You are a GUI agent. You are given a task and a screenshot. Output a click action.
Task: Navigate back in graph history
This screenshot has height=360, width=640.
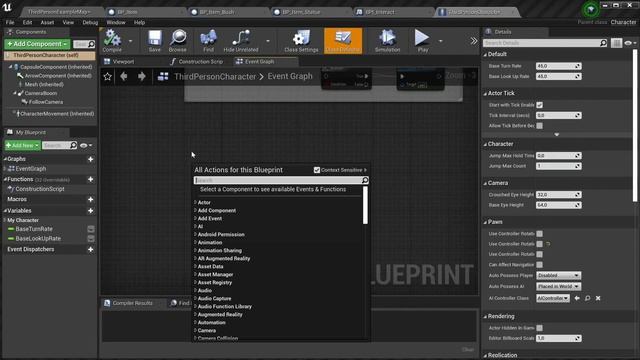pos(124,76)
